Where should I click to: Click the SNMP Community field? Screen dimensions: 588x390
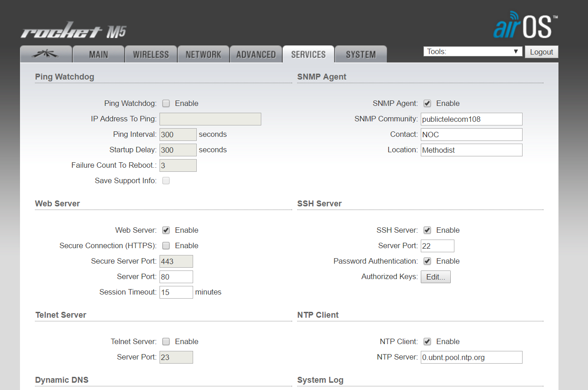(x=471, y=119)
